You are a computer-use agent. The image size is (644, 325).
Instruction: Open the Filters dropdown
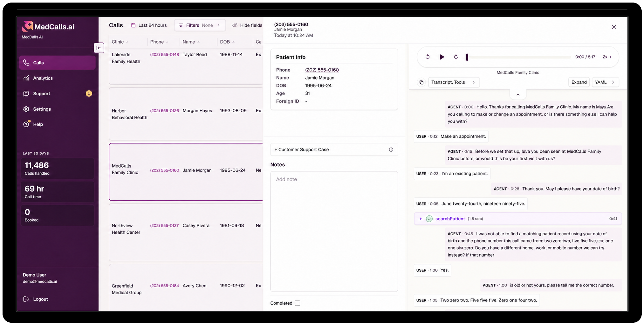[200, 25]
